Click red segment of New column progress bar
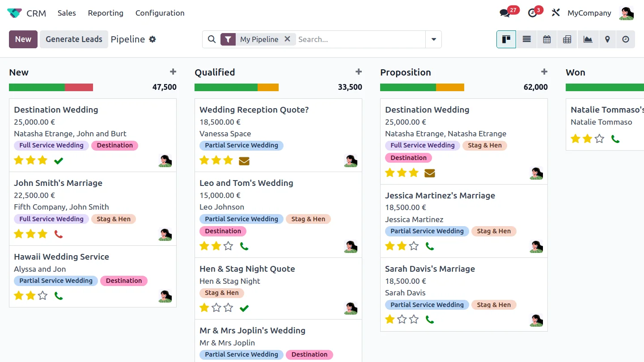The height and width of the screenshot is (362, 644). tap(79, 87)
